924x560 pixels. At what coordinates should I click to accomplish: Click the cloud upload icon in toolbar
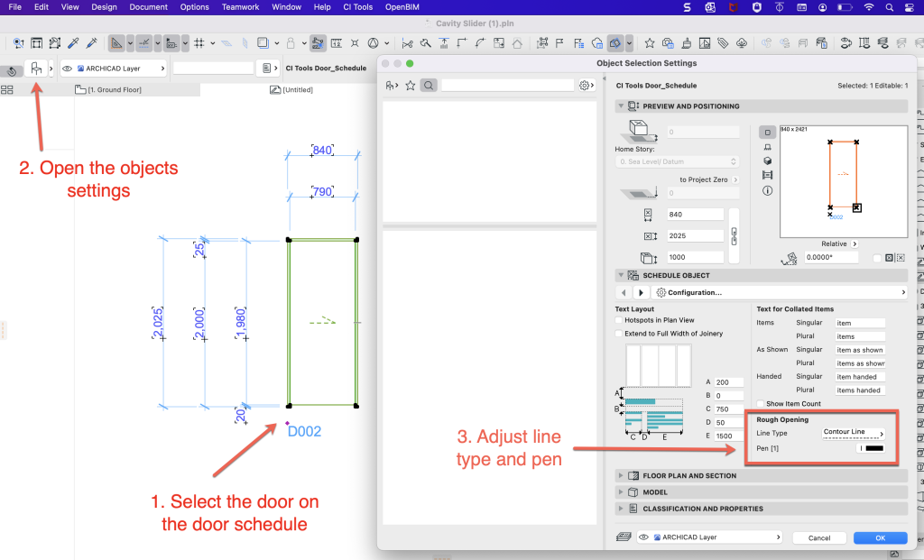coord(742,43)
